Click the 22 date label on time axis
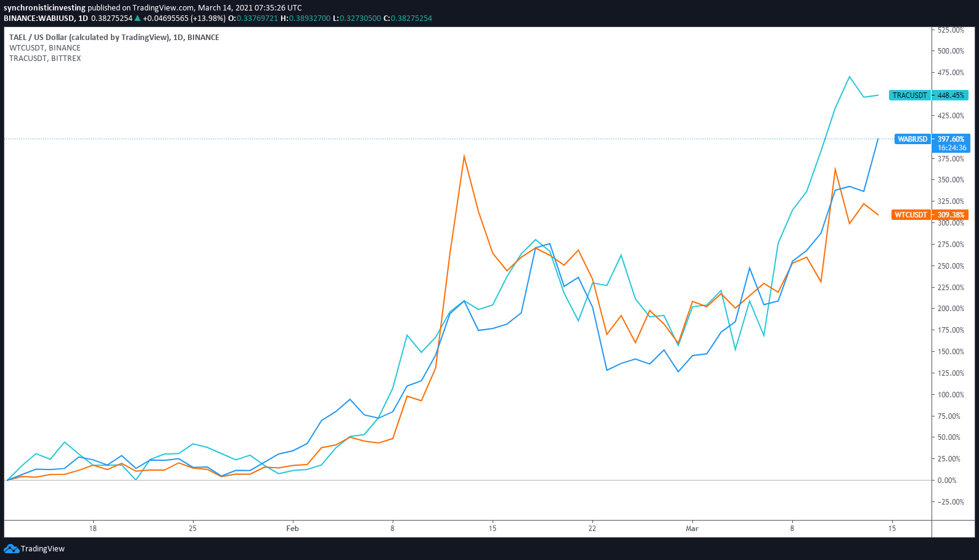Viewport: 979px width, 560px height. coord(592,529)
